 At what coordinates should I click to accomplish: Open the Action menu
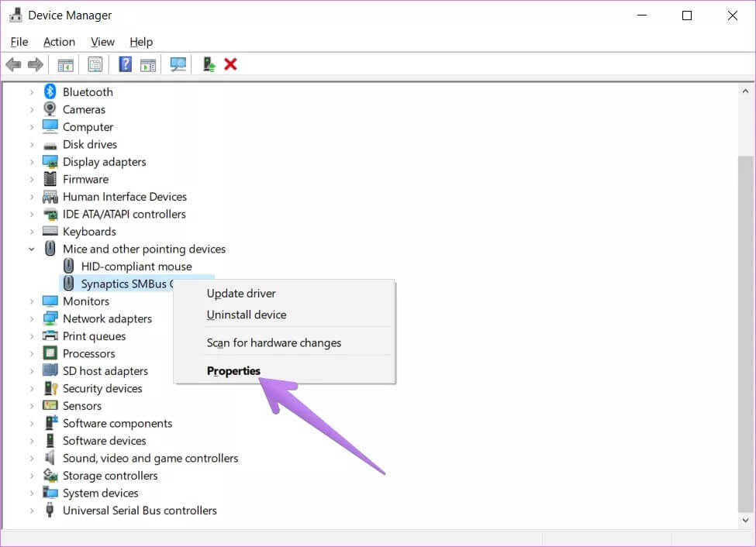pyautogui.click(x=59, y=42)
